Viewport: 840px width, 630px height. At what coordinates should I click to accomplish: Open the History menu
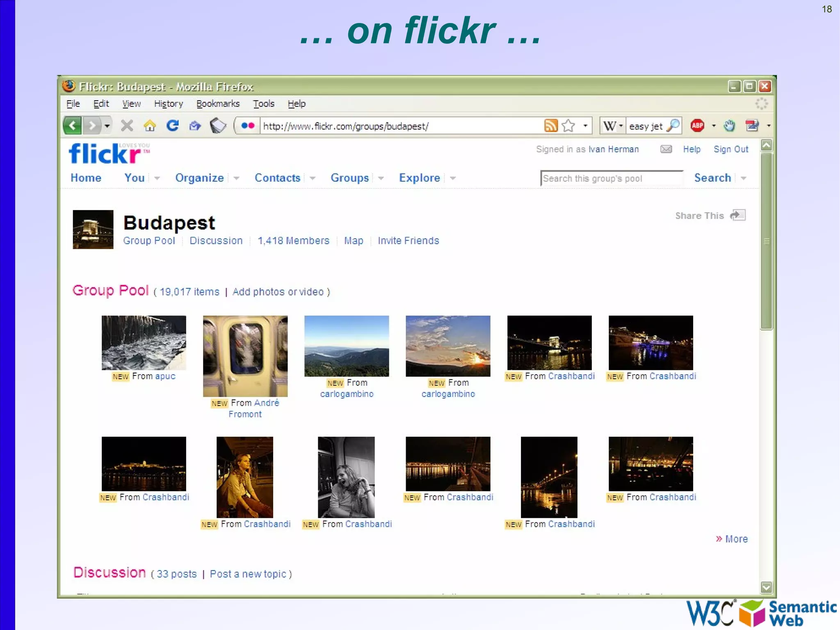(168, 104)
